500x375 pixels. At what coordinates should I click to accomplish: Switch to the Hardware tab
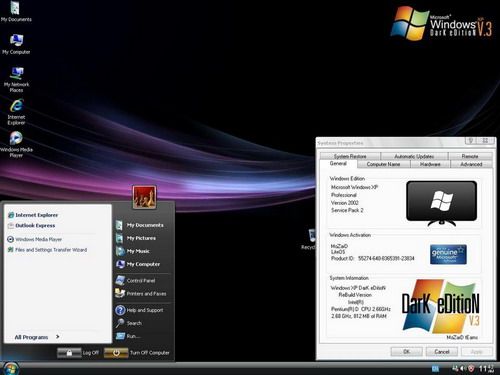click(x=430, y=164)
